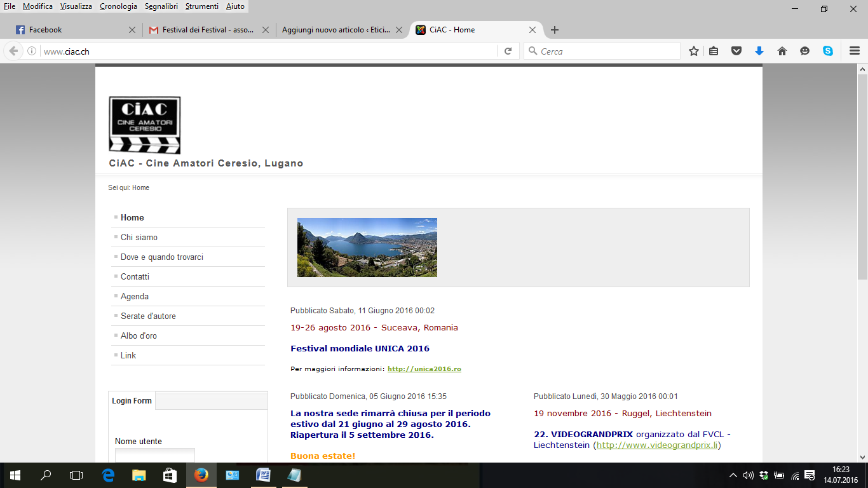Viewport: 868px width, 488px height.
Task: Go to the Contatti page
Action: point(135,276)
